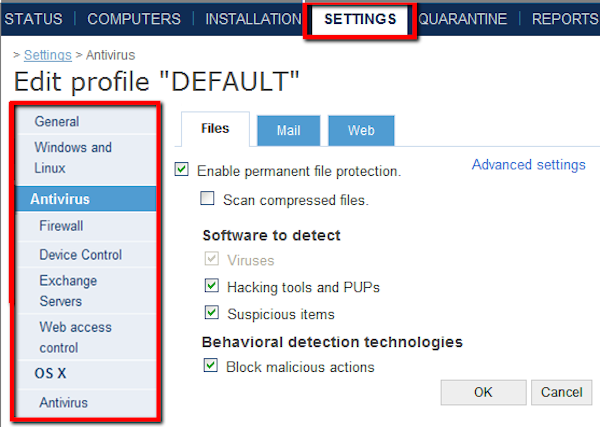Select the SETTINGS tab

(360, 19)
